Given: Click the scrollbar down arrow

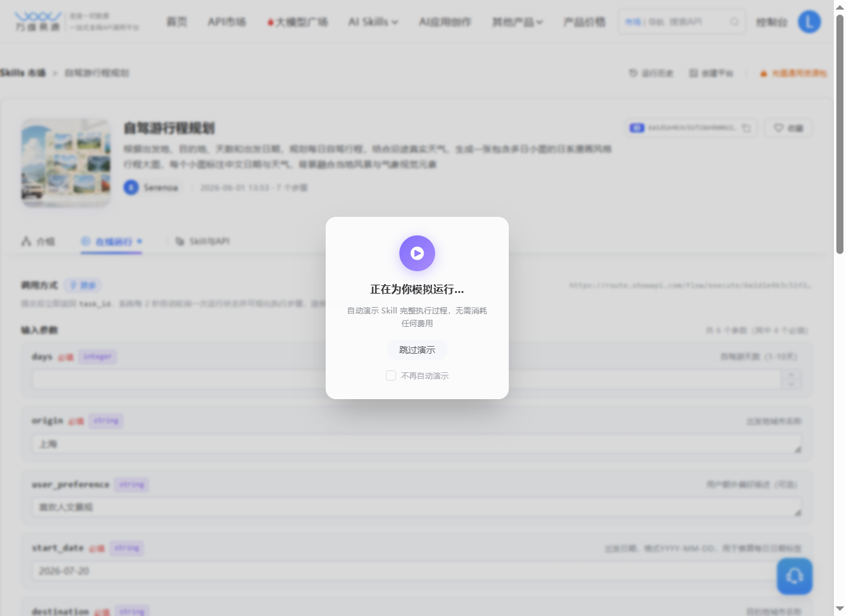Looking at the screenshot, I should click(840, 609).
